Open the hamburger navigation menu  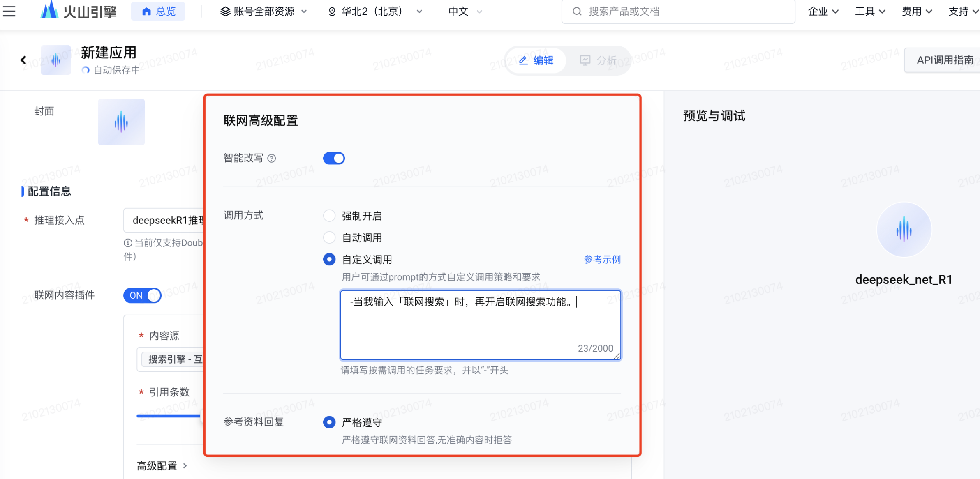point(9,11)
